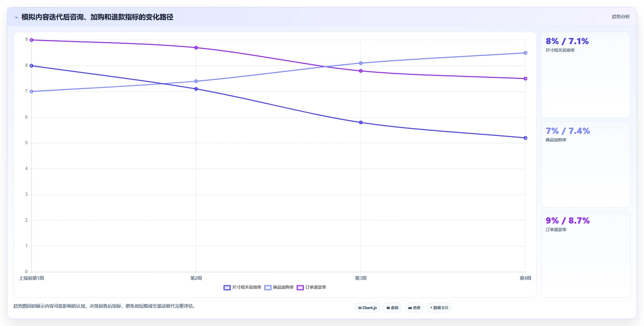Click the 订单退款率 legend color box
644x326 pixels.
[x=300, y=288]
